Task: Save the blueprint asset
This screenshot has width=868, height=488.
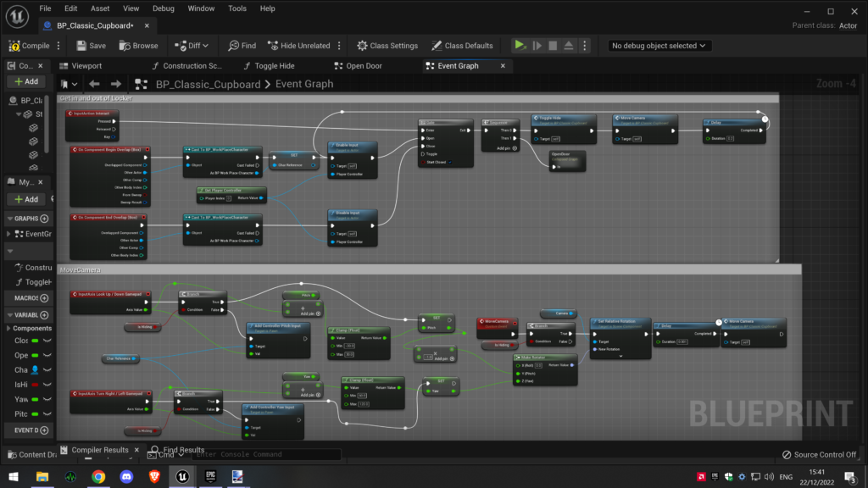Action: (92, 46)
